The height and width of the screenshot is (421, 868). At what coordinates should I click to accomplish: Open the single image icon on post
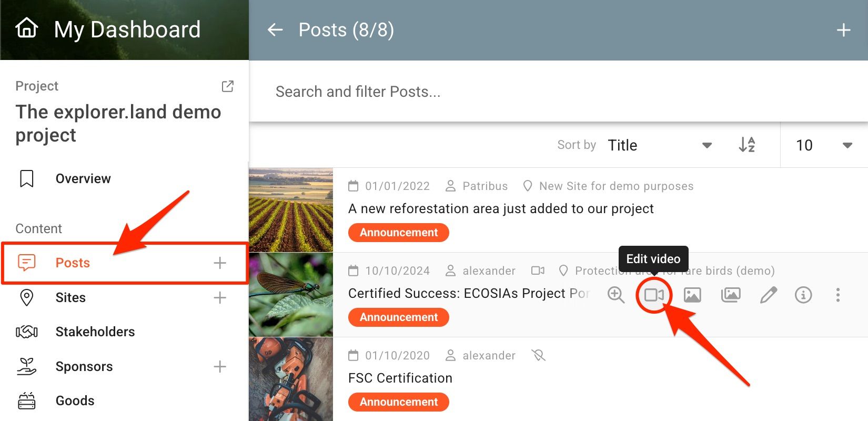point(692,295)
